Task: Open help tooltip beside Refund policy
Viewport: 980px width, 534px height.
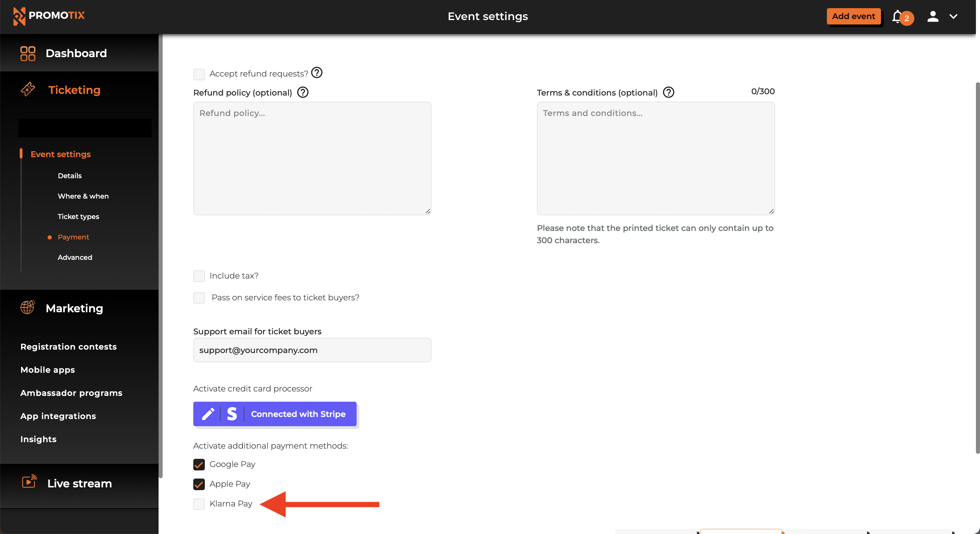Action: pos(303,92)
